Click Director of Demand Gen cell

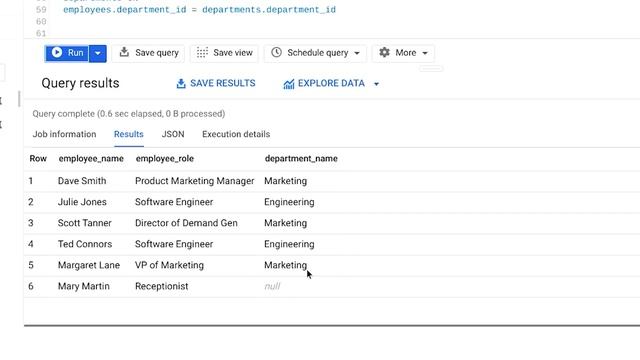(186, 223)
